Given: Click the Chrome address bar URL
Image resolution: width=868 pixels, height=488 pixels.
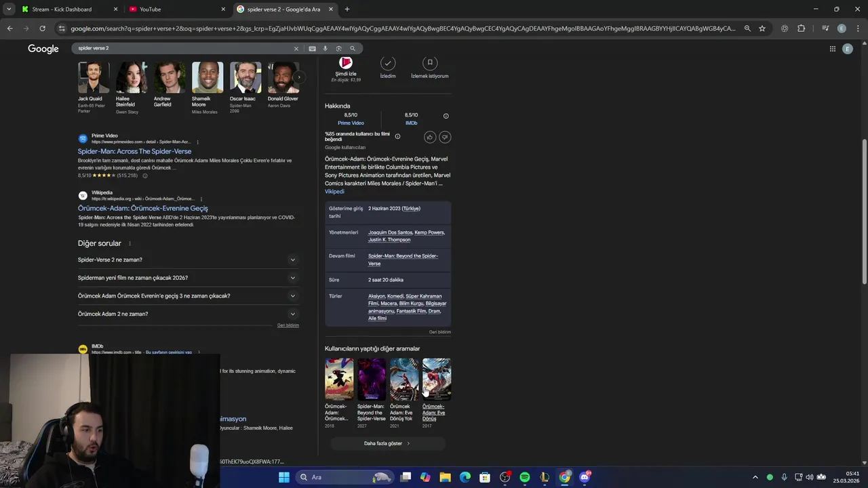Looking at the screenshot, I should coord(403,28).
